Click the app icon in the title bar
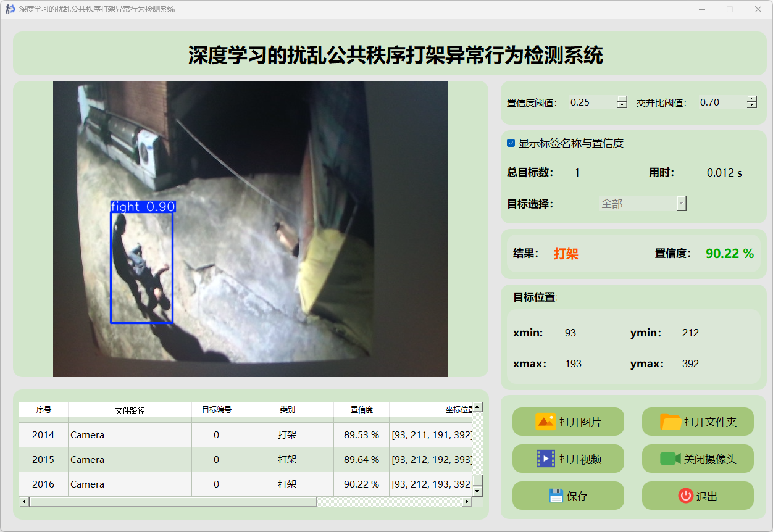 tap(10, 9)
